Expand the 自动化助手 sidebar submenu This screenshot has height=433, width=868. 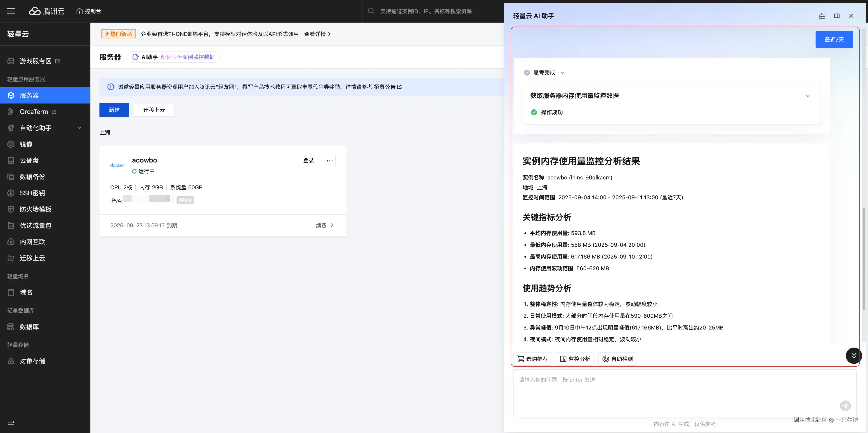[79, 128]
